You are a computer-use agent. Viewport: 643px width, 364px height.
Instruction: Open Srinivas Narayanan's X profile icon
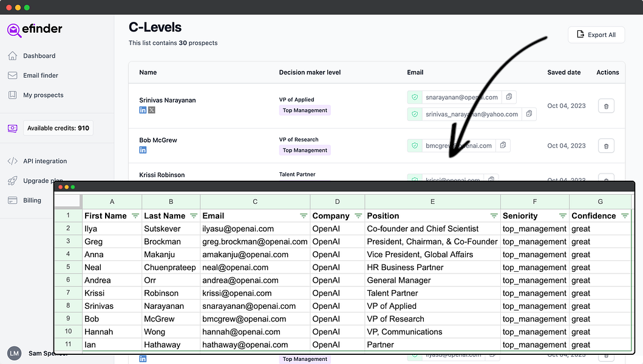pyautogui.click(x=152, y=110)
